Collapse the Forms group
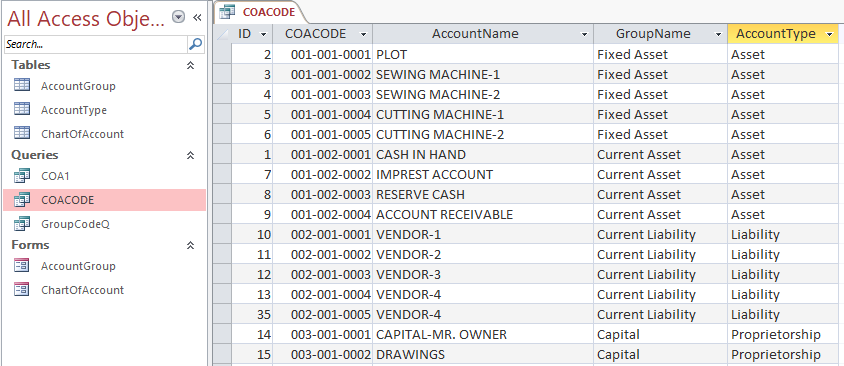Screen dimensions: 844x366 tap(190, 245)
